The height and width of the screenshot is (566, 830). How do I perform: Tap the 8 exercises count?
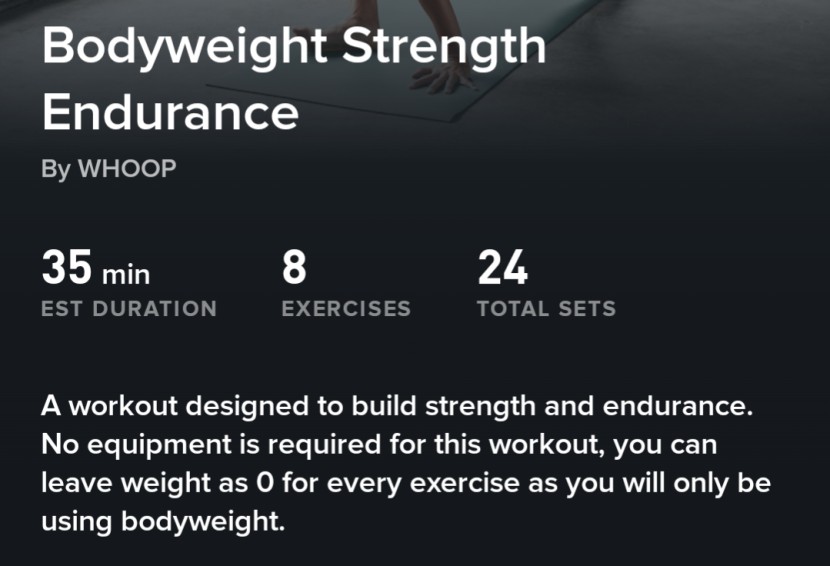[294, 269]
